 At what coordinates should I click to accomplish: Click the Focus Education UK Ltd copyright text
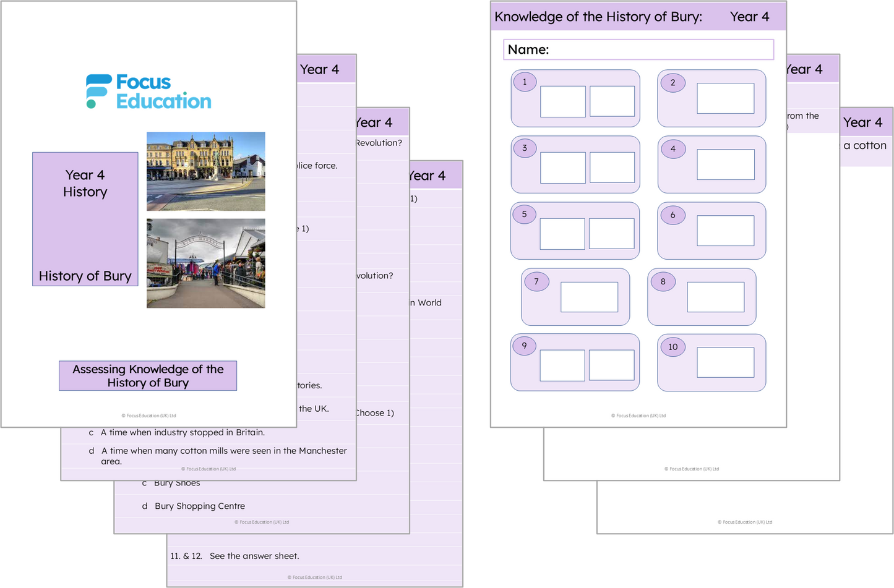tap(148, 415)
